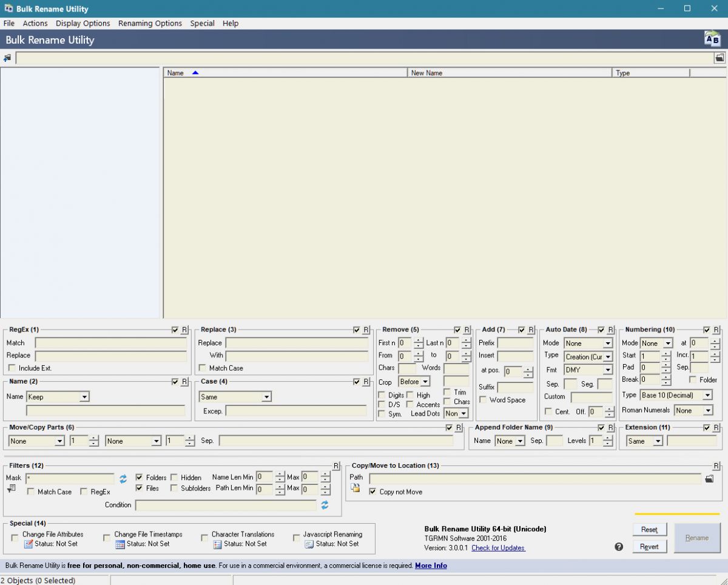Open the Javascript Renaming status icon
Viewport: 728px width, 585px height.
pyautogui.click(x=309, y=544)
